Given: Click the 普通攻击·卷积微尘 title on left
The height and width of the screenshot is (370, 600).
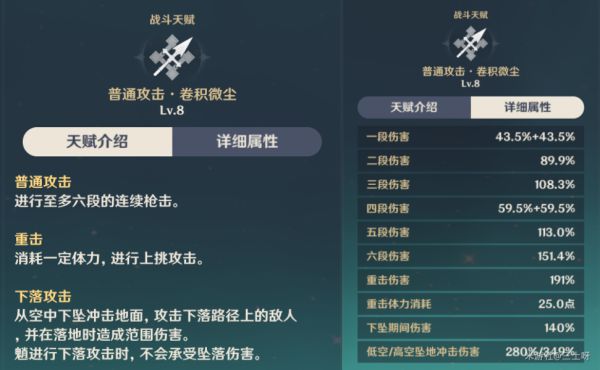Looking at the screenshot, I should pos(172,94).
